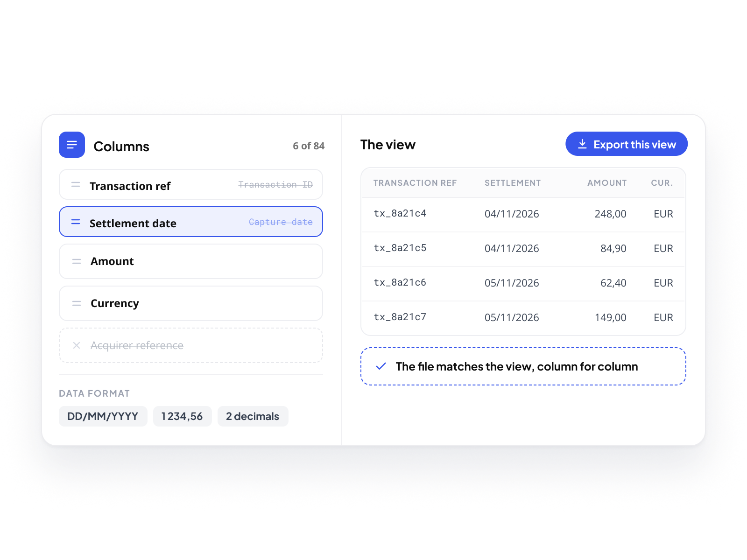Select cell tx_8a21c4
This screenshot has width=747, height=560.
400,213
